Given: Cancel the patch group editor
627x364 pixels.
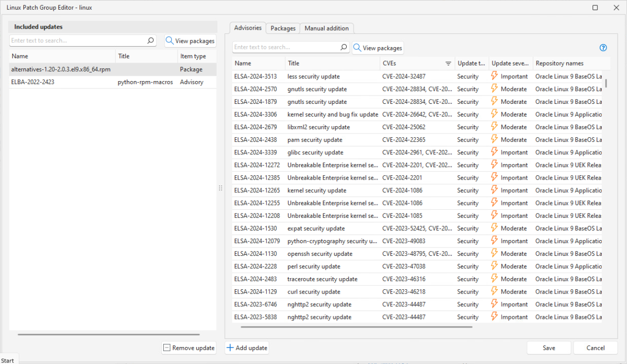Looking at the screenshot, I should pos(595,347).
